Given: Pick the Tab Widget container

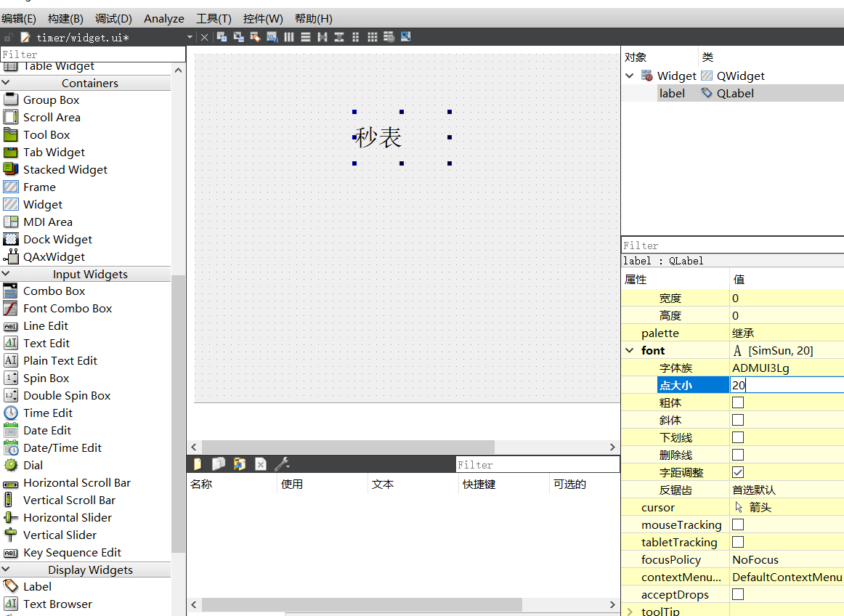Looking at the screenshot, I should tap(54, 153).
